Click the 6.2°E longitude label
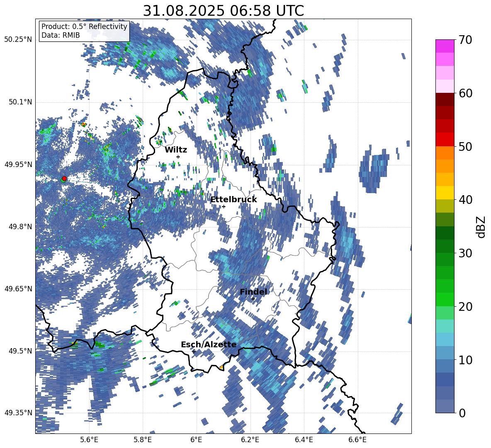 [x=250, y=440]
